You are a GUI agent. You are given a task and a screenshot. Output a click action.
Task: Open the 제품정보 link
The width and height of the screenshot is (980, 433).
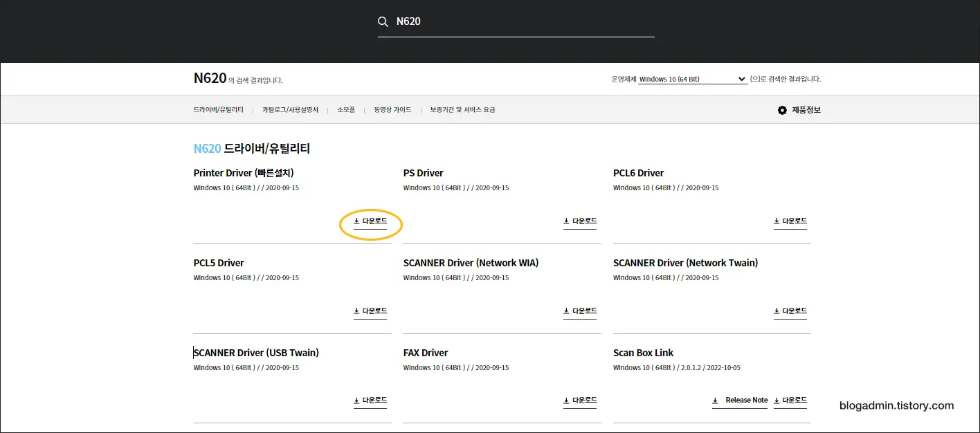(x=806, y=110)
